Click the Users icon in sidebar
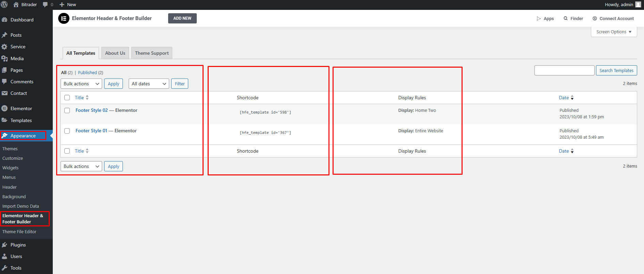The width and height of the screenshot is (644, 274). pyautogui.click(x=4, y=256)
